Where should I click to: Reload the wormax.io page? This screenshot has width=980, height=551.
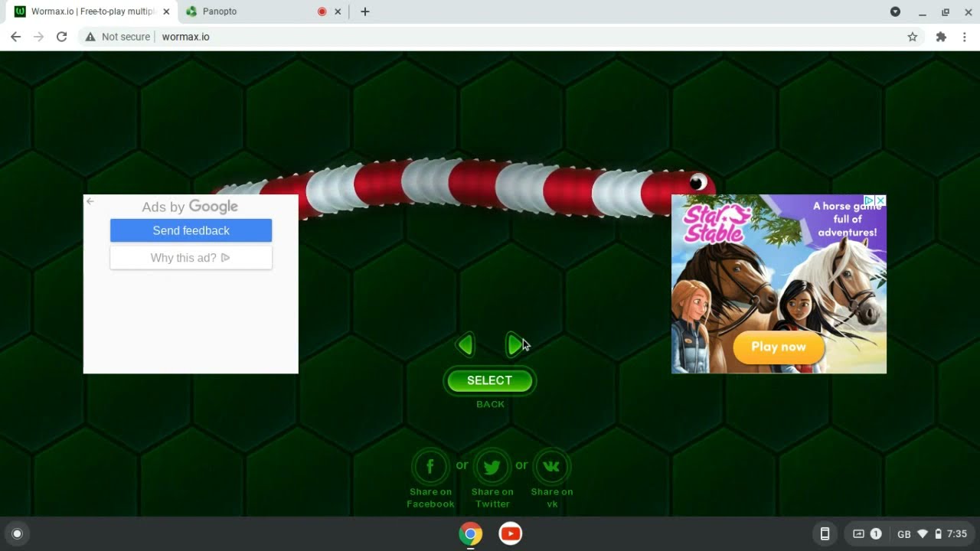pyautogui.click(x=62, y=37)
